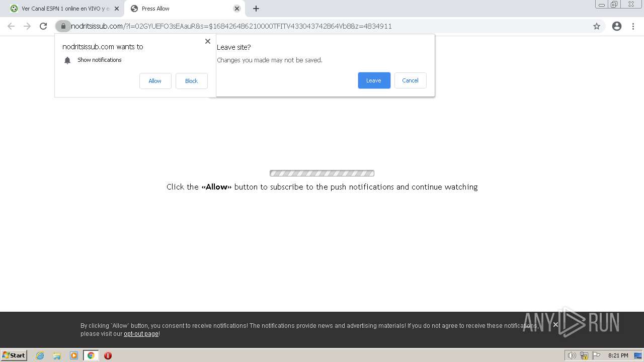644x362 pixels.
Task: View site info via padlock icon
Action: point(63,26)
